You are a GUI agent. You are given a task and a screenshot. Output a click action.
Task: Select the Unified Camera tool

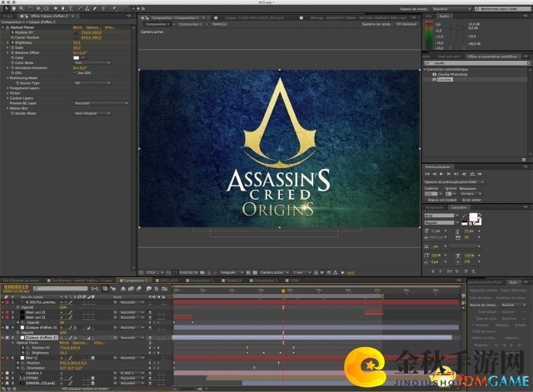coord(38,8)
